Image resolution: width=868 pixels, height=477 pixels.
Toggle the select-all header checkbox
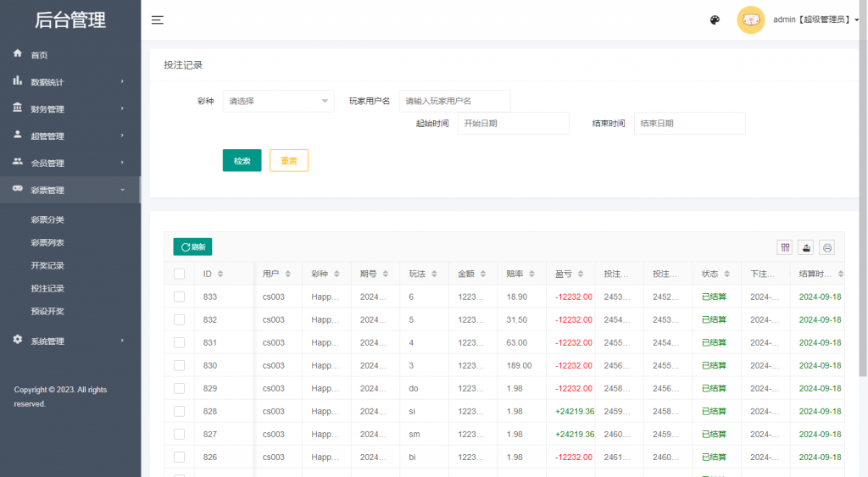pyautogui.click(x=180, y=274)
